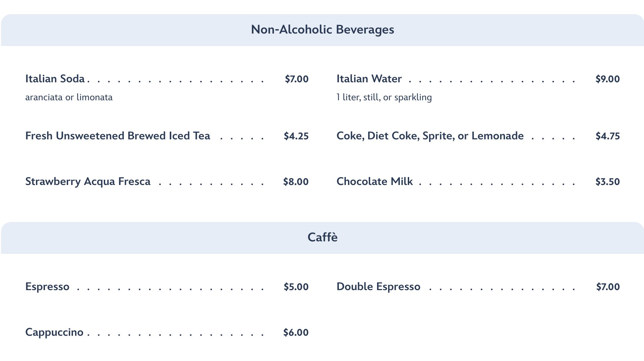Click the $8.00 Acqua Fresca price
644x361 pixels.
click(296, 182)
